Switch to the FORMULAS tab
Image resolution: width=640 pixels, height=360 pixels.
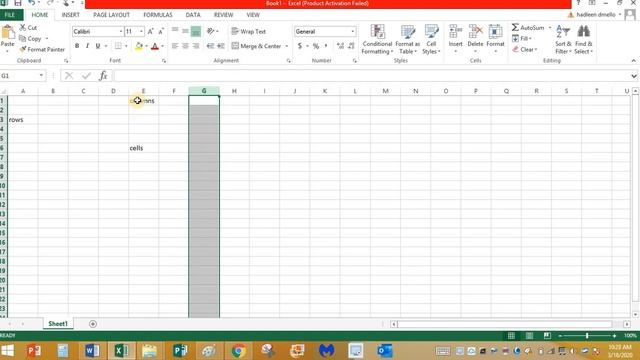tap(158, 15)
